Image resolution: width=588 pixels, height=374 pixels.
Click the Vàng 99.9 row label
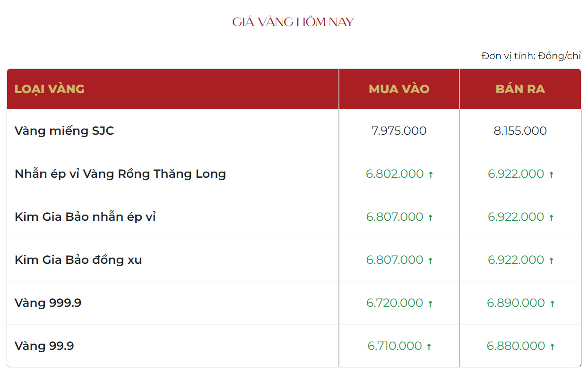44,346
